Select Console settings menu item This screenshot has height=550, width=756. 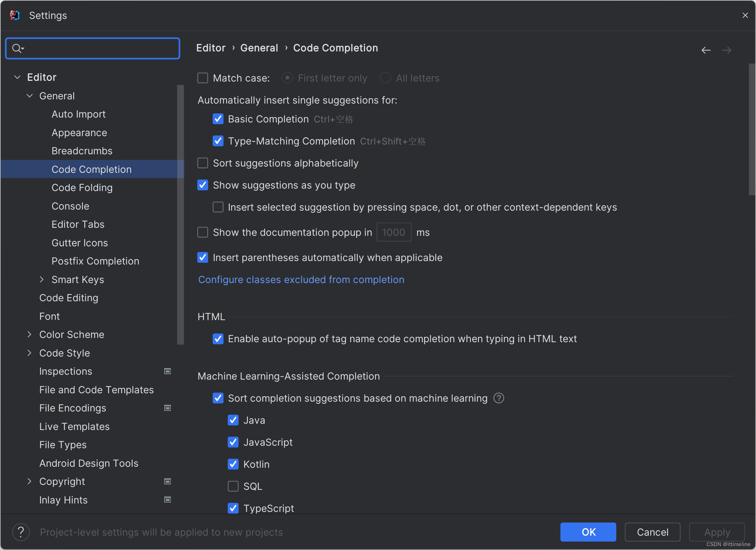click(70, 206)
